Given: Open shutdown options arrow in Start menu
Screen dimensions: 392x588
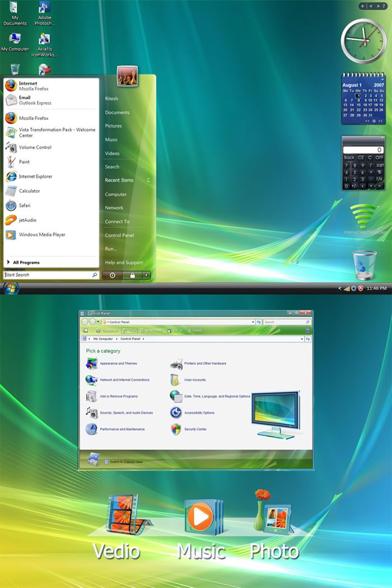Looking at the screenshot, I should point(146,276).
